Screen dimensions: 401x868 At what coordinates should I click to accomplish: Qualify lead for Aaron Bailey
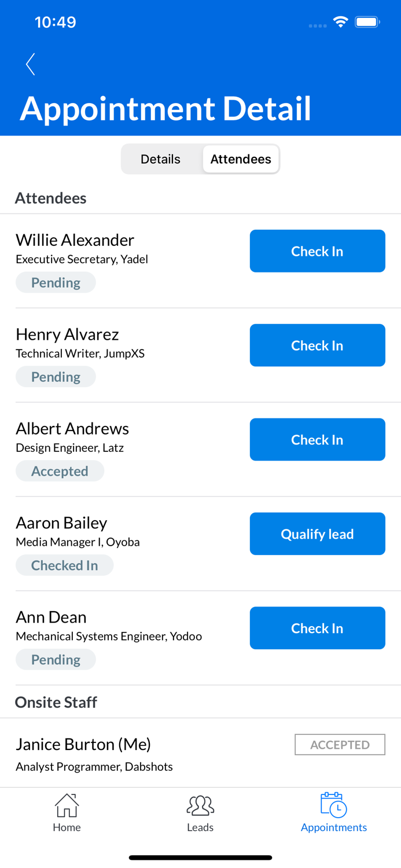(x=317, y=534)
